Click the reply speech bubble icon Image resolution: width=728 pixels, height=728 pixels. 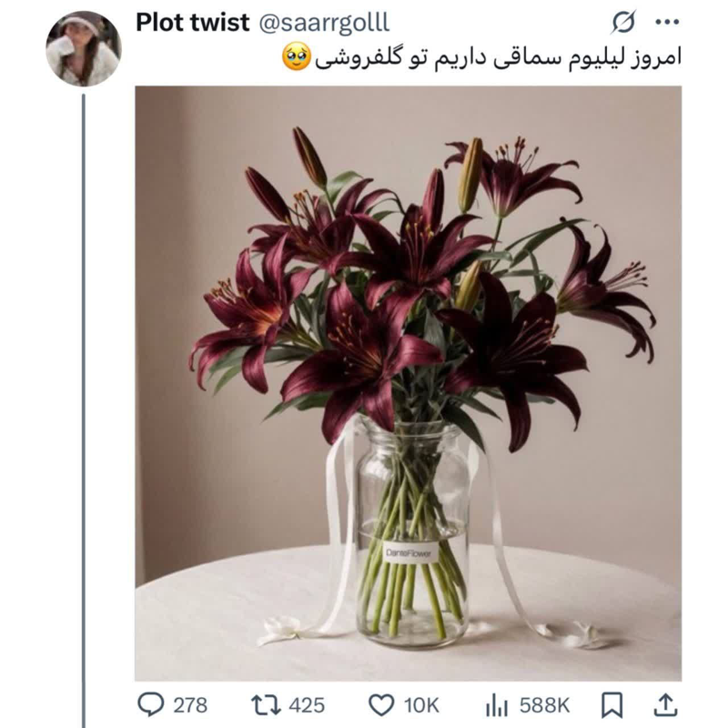(x=150, y=704)
